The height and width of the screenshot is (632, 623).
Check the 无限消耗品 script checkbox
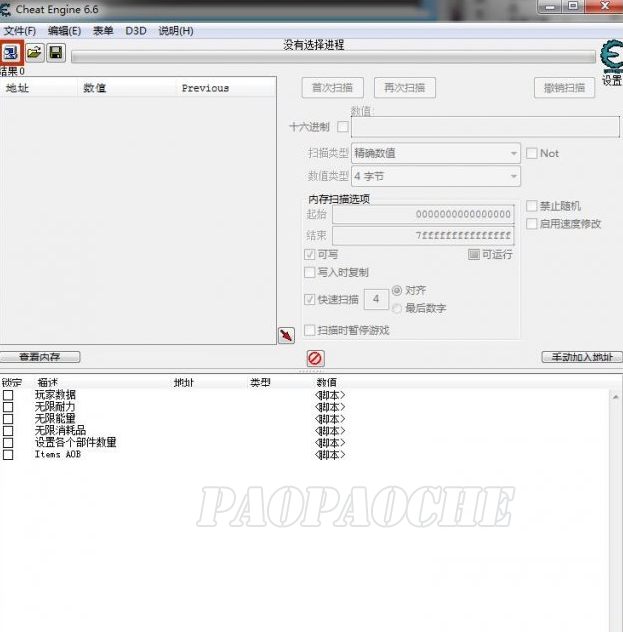(x=8, y=430)
